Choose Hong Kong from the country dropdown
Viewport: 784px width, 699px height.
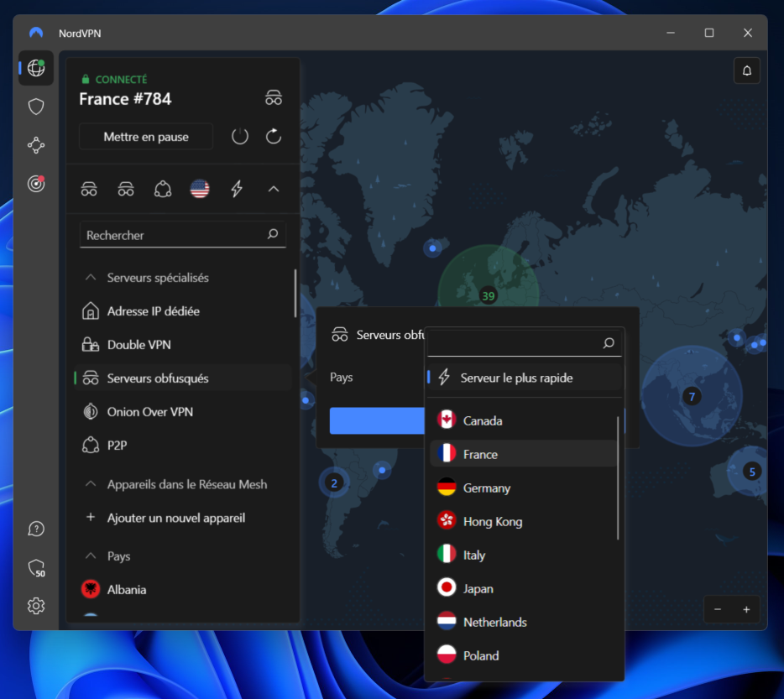(524, 521)
